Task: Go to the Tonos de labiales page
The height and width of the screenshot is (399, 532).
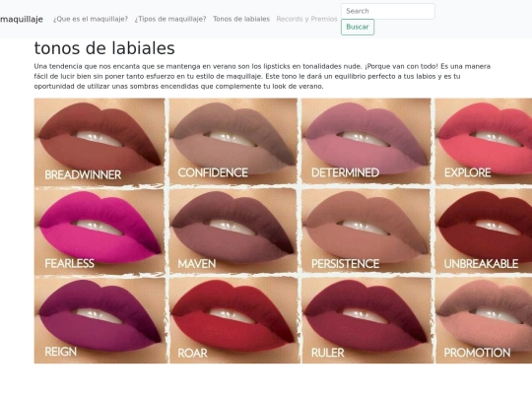Action: pos(241,19)
